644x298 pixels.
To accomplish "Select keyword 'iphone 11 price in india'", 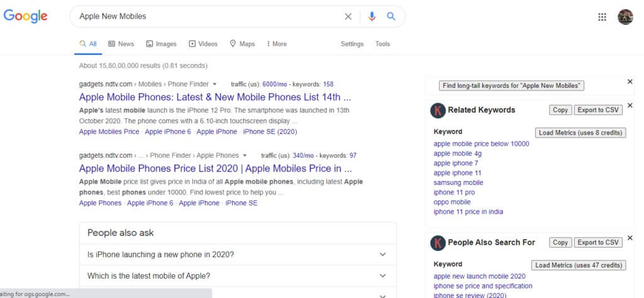I will (x=468, y=212).
